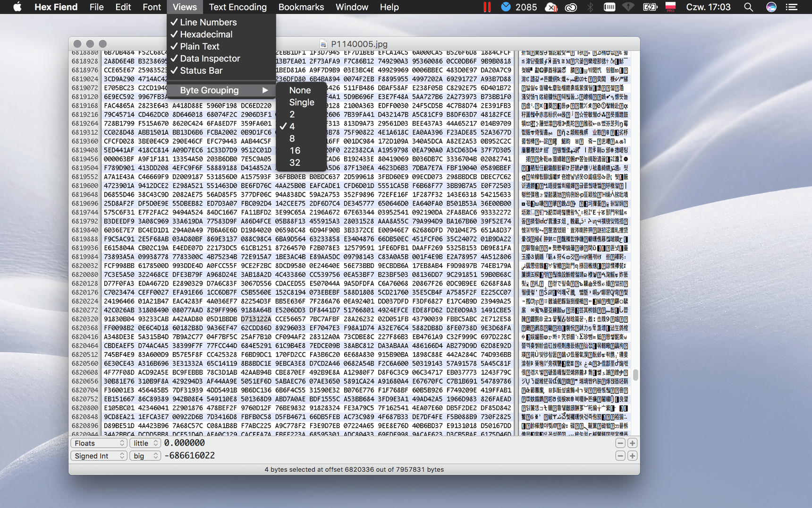
Task: Set byte grouping to 2
Action: 301,114
